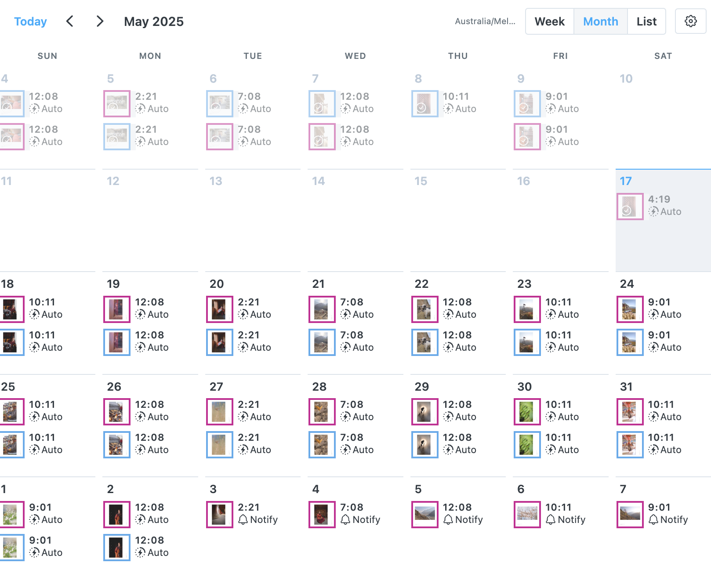The height and width of the screenshot is (588, 711).
Task: Open Australia/Melbourne timezone selector
Action: (485, 21)
